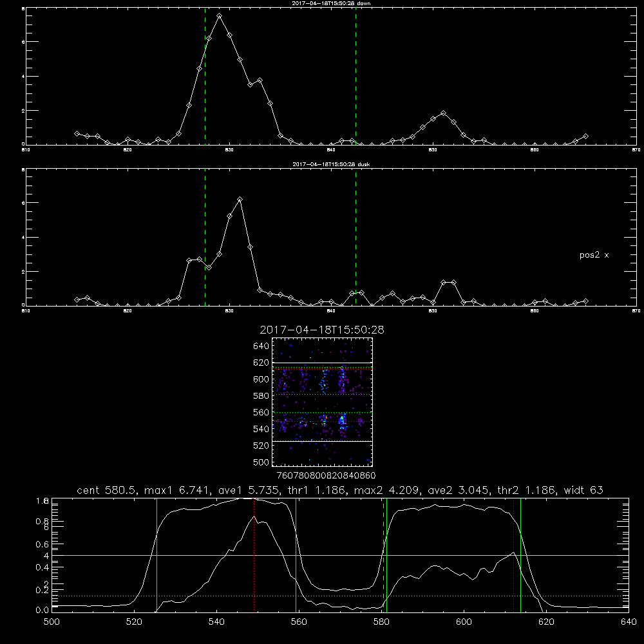644x644 pixels.
Task: Click the highest peak point of dawn curve
Action: pyautogui.click(x=220, y=15)
